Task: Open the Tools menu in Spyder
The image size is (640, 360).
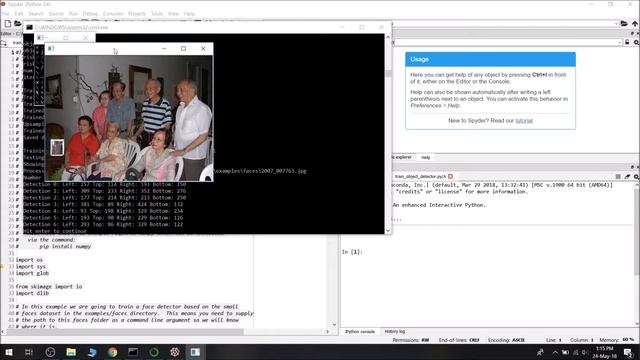Action: [x=157, y=13]
